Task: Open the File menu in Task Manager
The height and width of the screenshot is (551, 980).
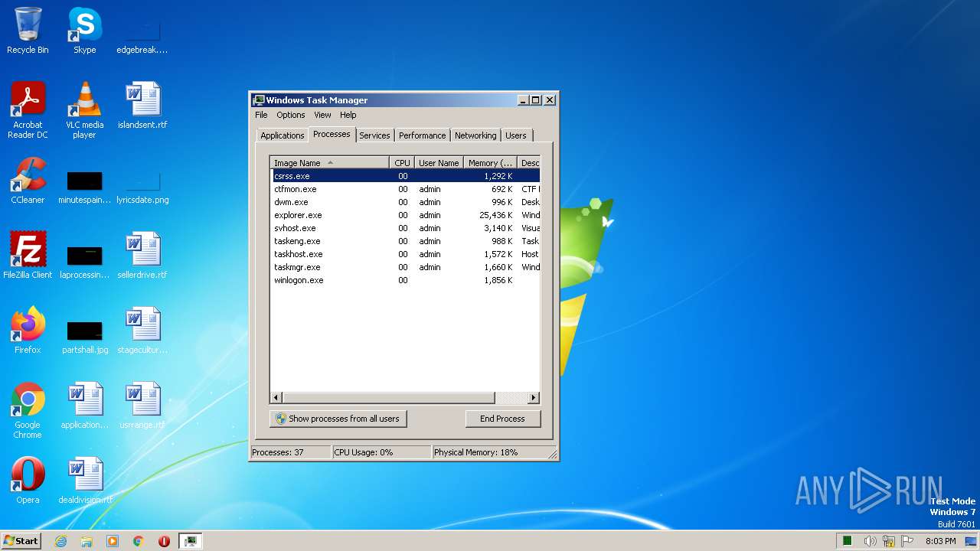Action: (261, 115)
